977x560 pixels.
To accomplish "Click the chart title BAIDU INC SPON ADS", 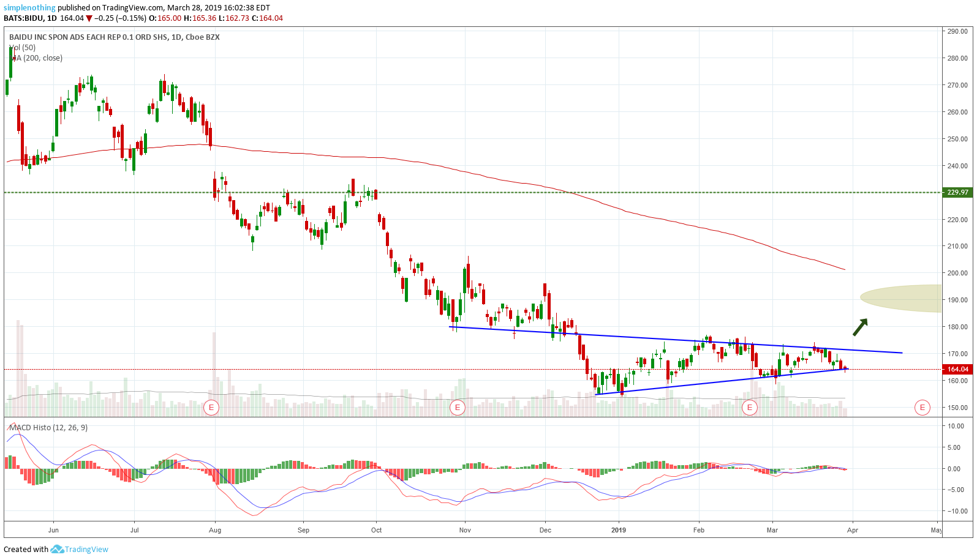I will tap(115, 37).
